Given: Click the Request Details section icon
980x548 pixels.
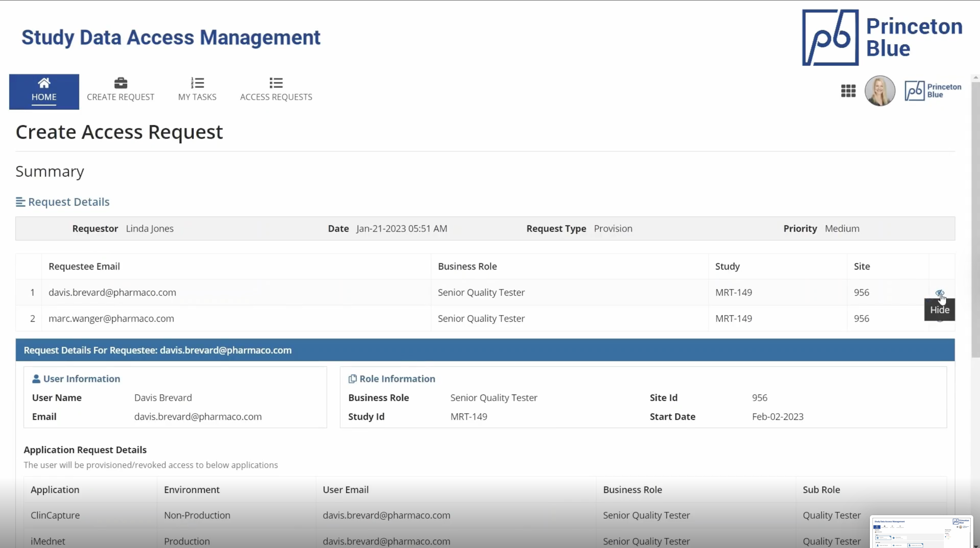Looking at the screenshot, I should click(20, 202).
